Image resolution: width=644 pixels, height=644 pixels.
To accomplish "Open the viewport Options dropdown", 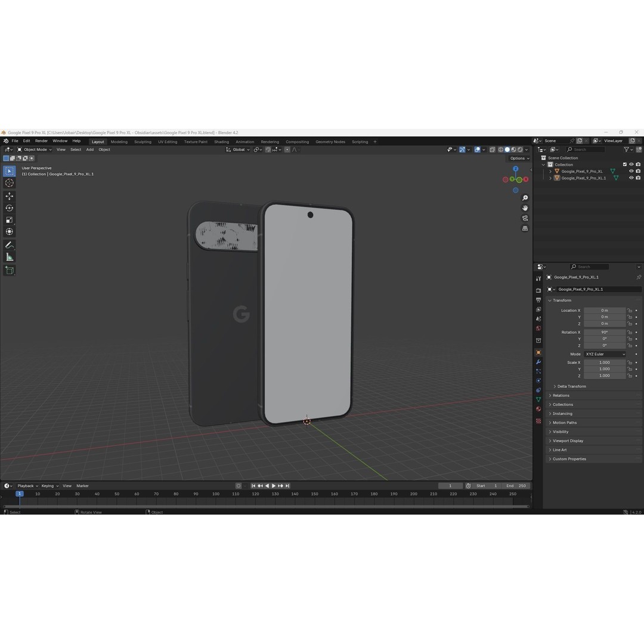I will [x=519, y=159].
